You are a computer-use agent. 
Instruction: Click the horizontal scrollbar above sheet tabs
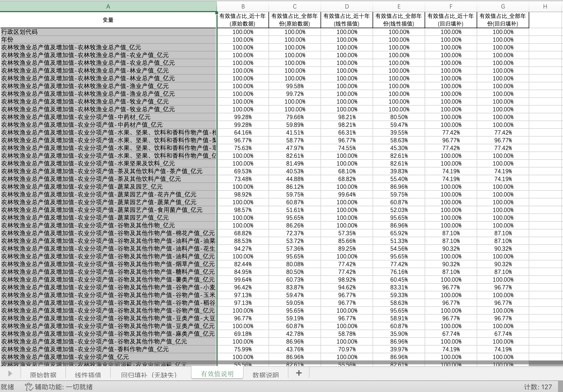point(277,363)
